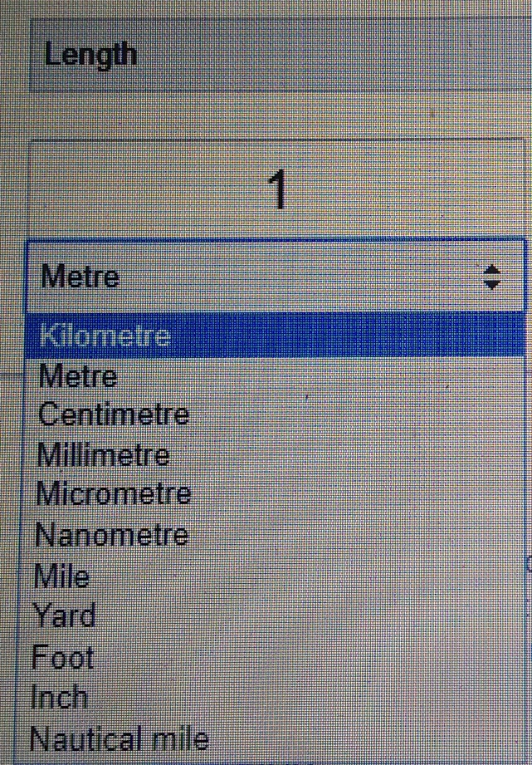The image size is (532, 765).
Task: Click the Metre combo box field
Action: click(x=249, y=276)
